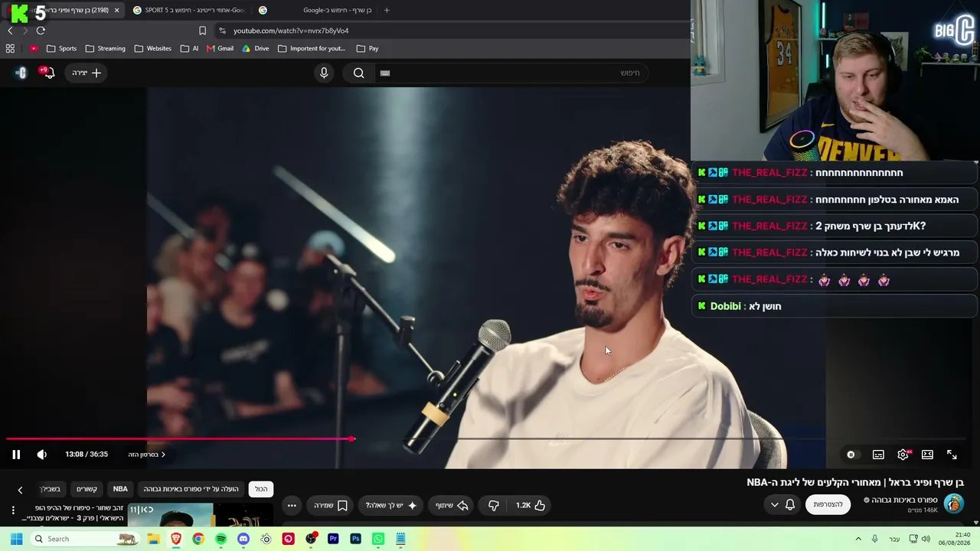Save the video with 'שמירה' button
The height and width of the screenshot is (551, 980).
coord(331,505)
